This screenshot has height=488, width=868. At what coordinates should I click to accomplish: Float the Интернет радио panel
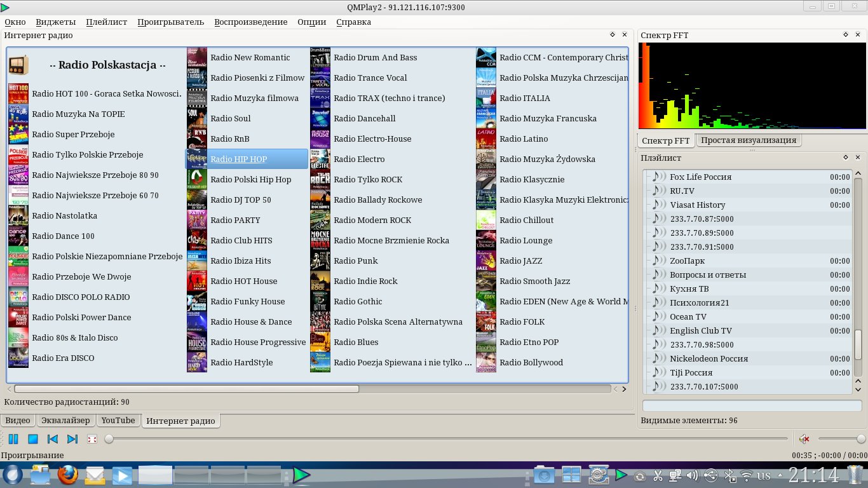(x=613, y=35)
